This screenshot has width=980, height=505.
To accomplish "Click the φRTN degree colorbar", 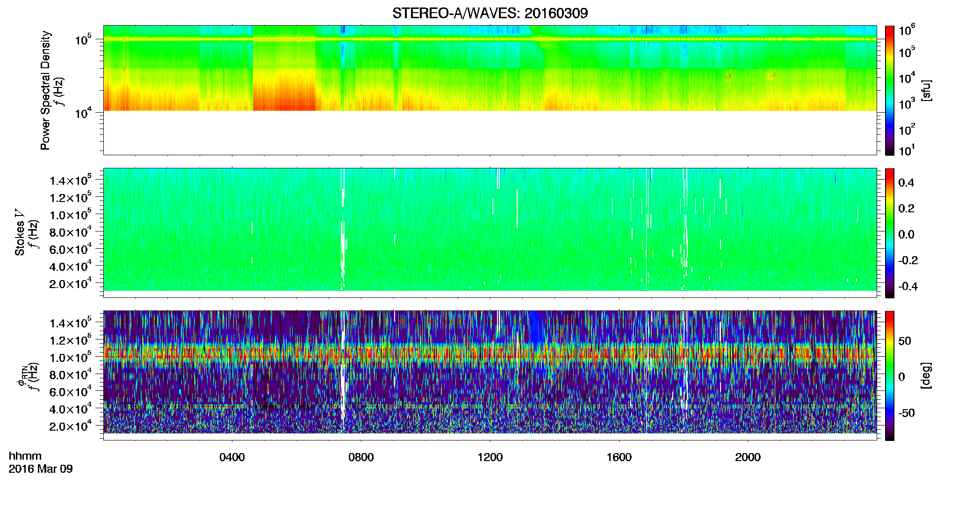I will (889, 375).
